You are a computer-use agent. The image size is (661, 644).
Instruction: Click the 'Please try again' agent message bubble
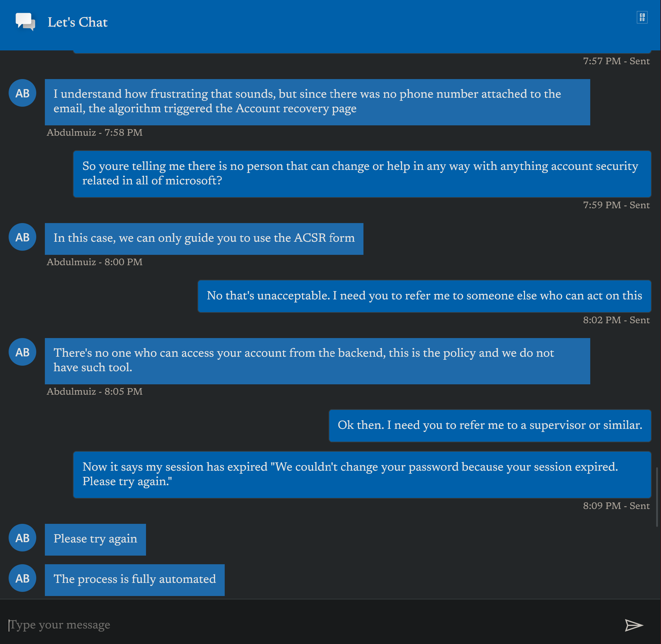pyautogui.click(x=95, y=539)
